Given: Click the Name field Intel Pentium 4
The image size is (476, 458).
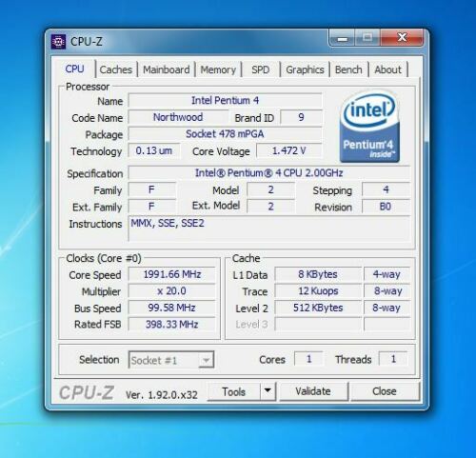Looking at the screenshot, I should point(225,101).
